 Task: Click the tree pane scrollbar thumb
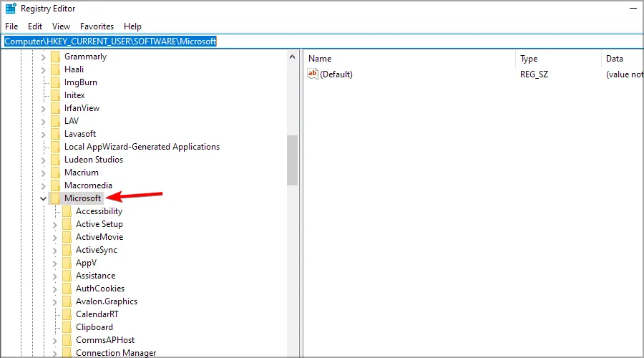tap(293, 160)
